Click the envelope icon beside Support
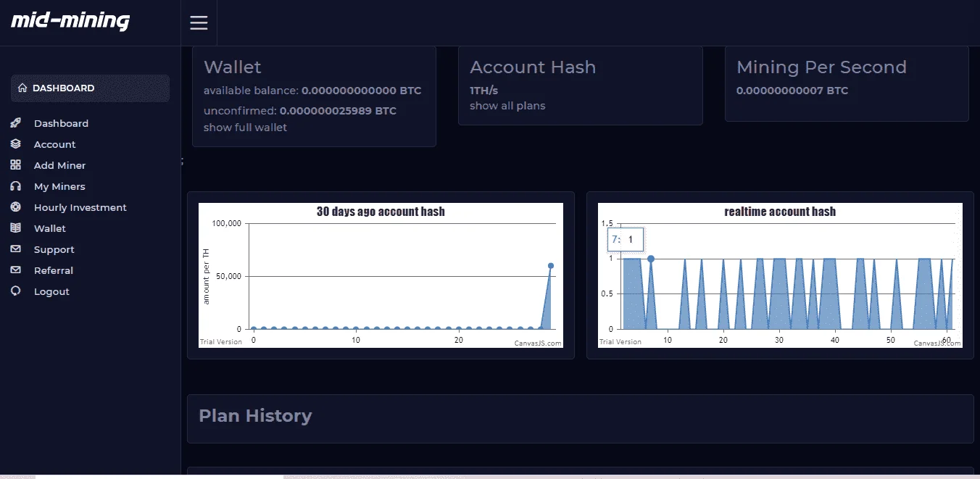The width and height of the screenshot is (980, 479). point(16,249)
